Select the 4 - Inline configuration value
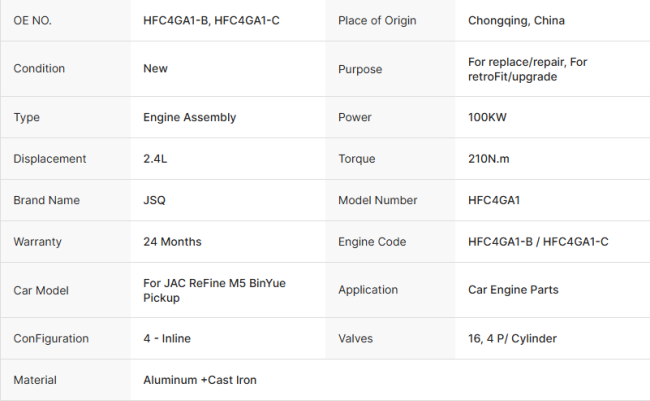Image resolution: width=650 pixels, height=401 pixels. (167, 338)
